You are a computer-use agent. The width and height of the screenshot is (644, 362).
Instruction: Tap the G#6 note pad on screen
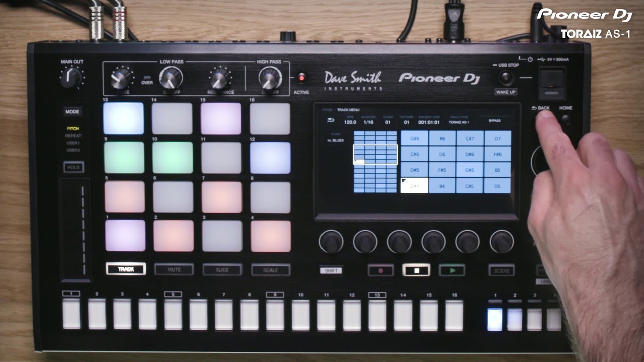415,138
